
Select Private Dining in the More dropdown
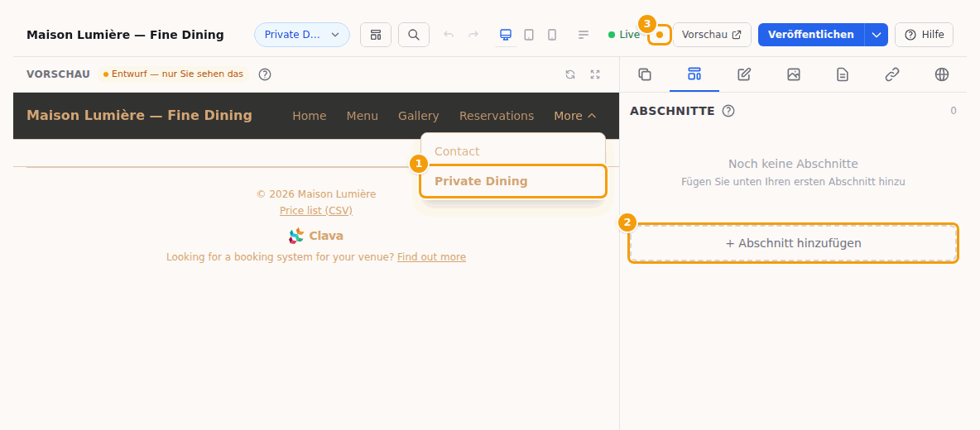point(513,182)
